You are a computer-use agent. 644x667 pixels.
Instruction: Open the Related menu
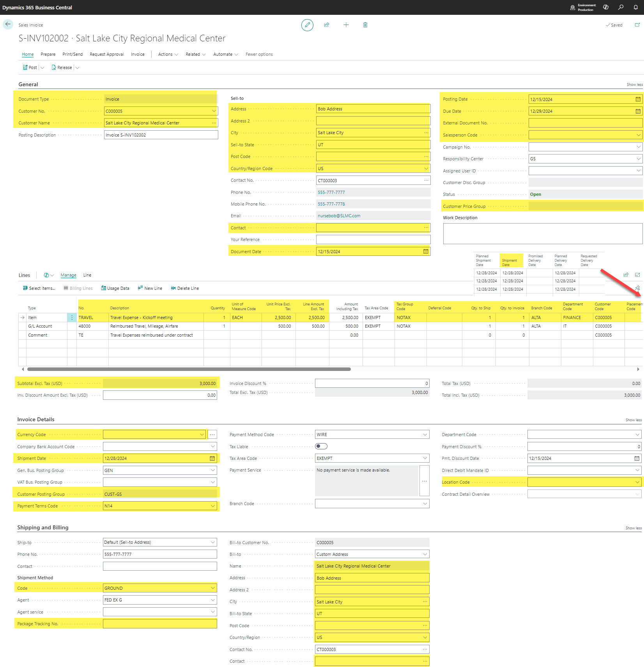[196, 54]
